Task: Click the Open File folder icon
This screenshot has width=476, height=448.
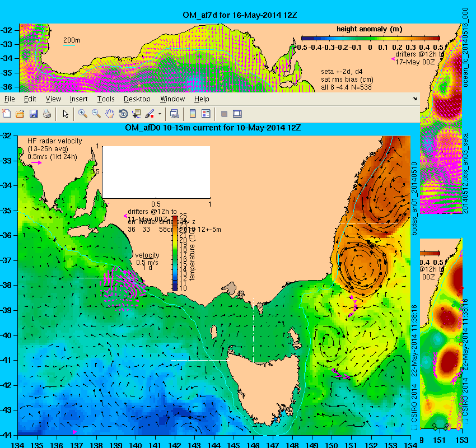Action: click(x=20, y=114)
